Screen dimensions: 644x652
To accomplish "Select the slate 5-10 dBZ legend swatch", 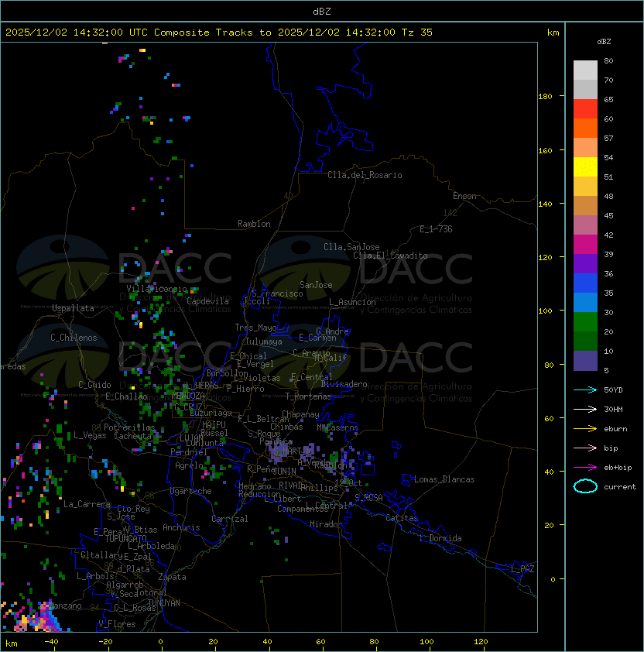I will pyautogui.click(x=585, y=361).
